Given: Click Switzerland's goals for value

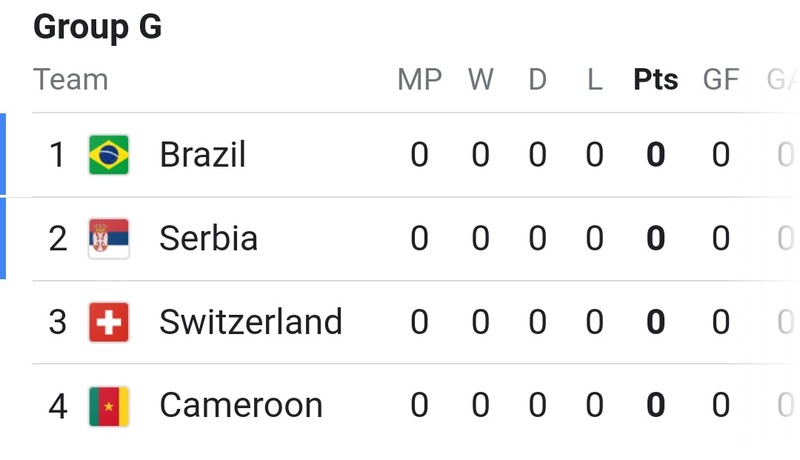Looking at the screenshot, I should (720, 322).
